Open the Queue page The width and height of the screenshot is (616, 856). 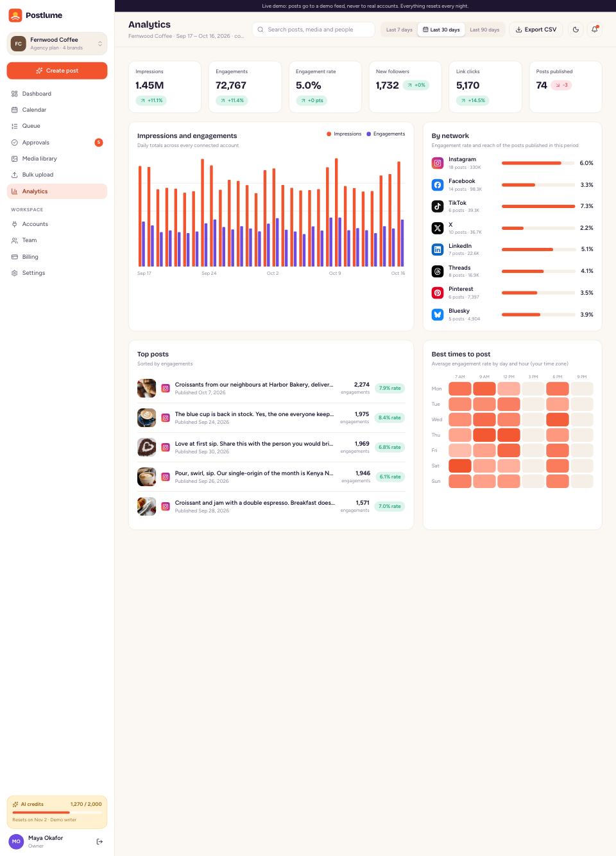click(57, 126)
